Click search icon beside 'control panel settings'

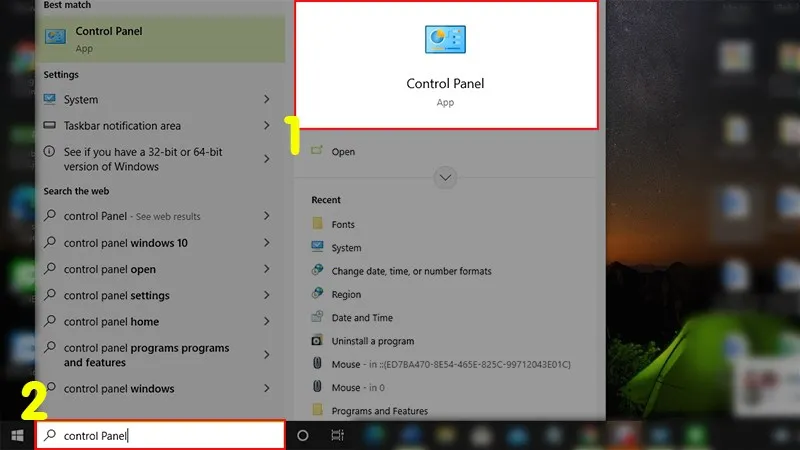[x=50, y=294]
